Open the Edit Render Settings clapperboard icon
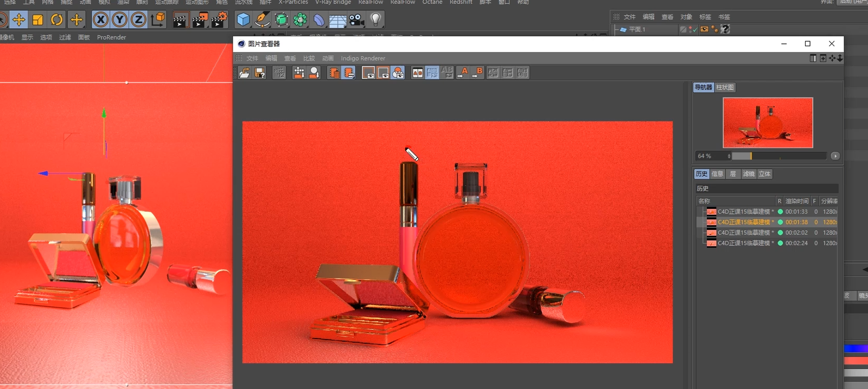Screen dimensions: 868x389 (x=219, y=20)
